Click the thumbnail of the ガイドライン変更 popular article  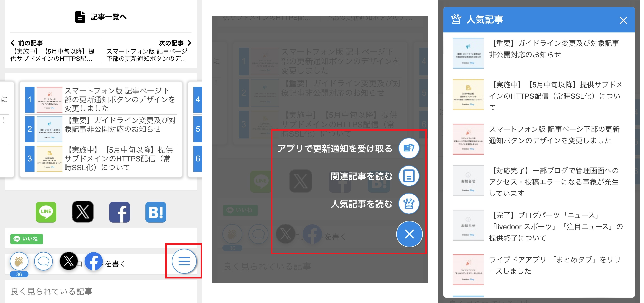(468, 53)
